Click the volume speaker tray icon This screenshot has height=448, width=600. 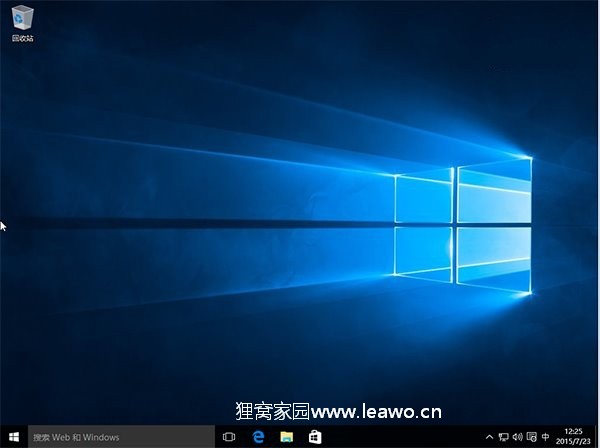click(517, 437)
